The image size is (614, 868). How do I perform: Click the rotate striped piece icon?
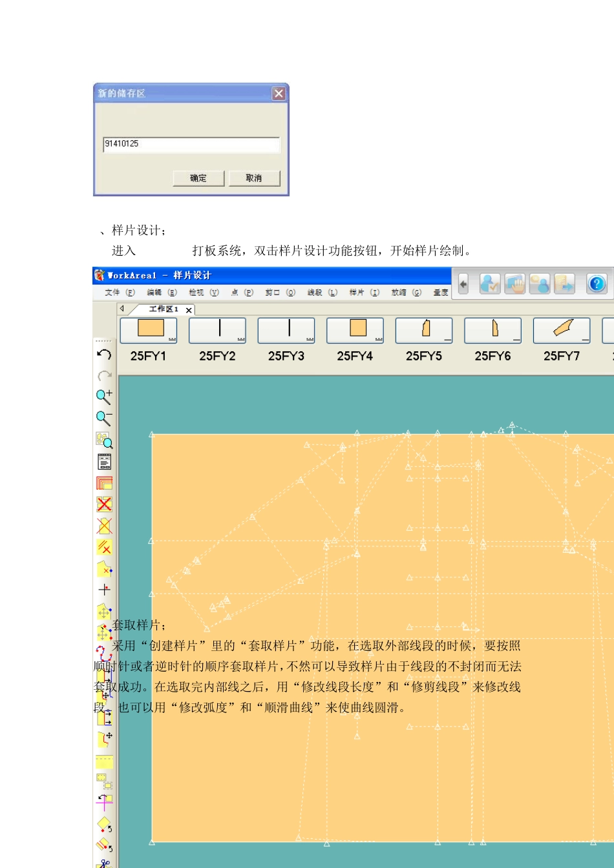tap(105, 845)
